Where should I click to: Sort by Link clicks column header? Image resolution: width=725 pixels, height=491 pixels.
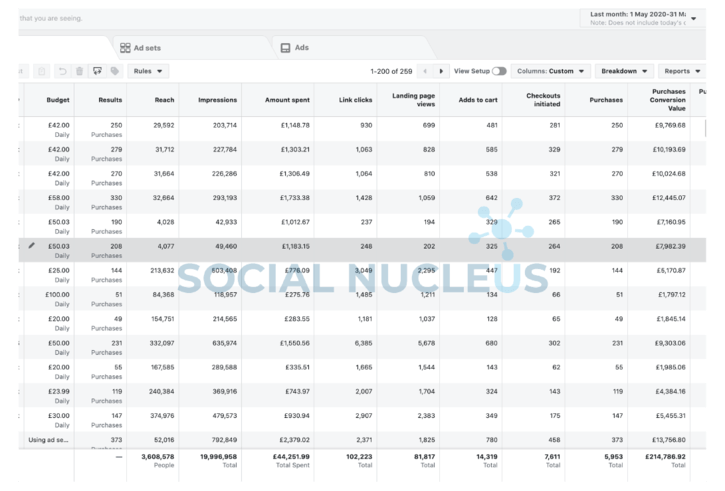point(355,100)
